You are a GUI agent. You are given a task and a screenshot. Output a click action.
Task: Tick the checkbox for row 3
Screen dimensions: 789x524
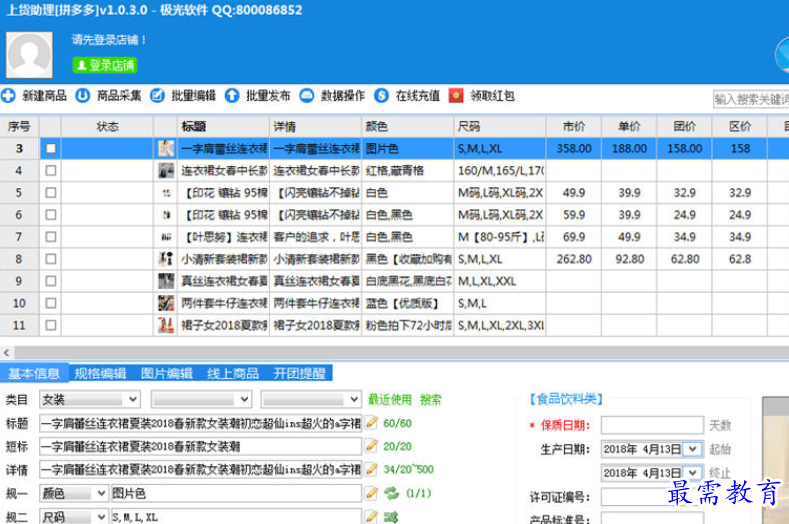point(51,148)
